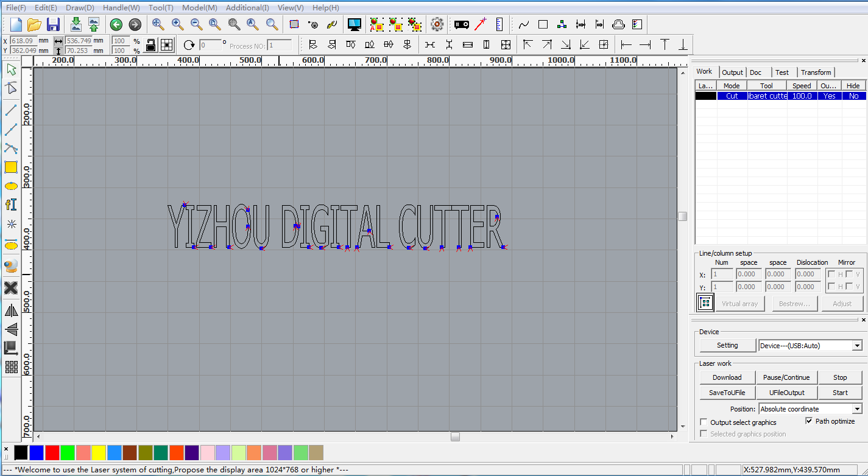Click the lock aspect ratio padlock icon
The width and height of the screenshot is (868, 476).
pos(150,45)
